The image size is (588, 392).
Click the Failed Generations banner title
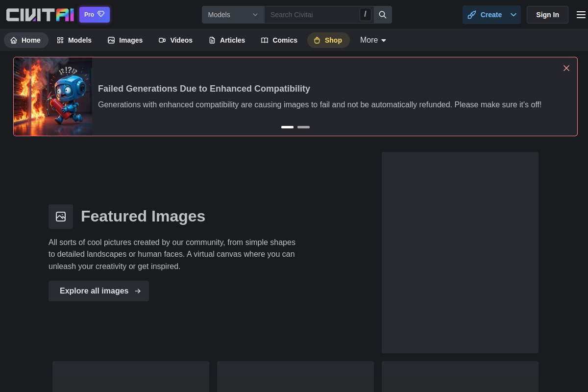tap(204, 89)
